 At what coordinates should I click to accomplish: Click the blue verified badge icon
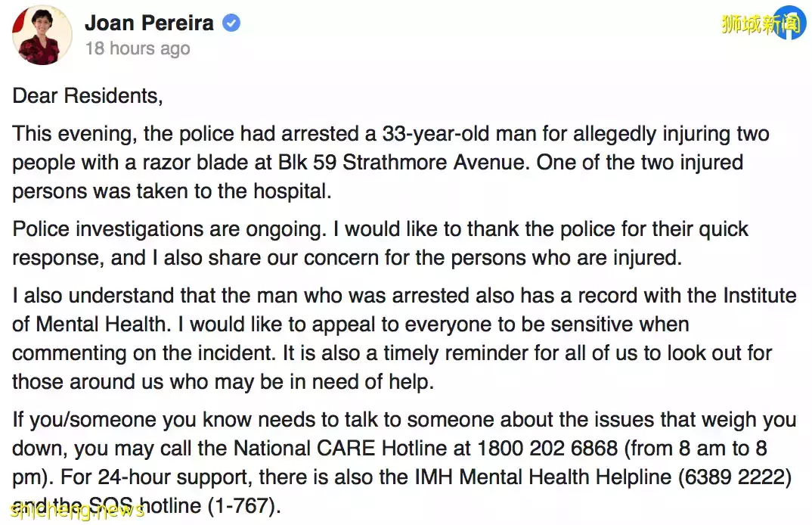coord(231,23)
